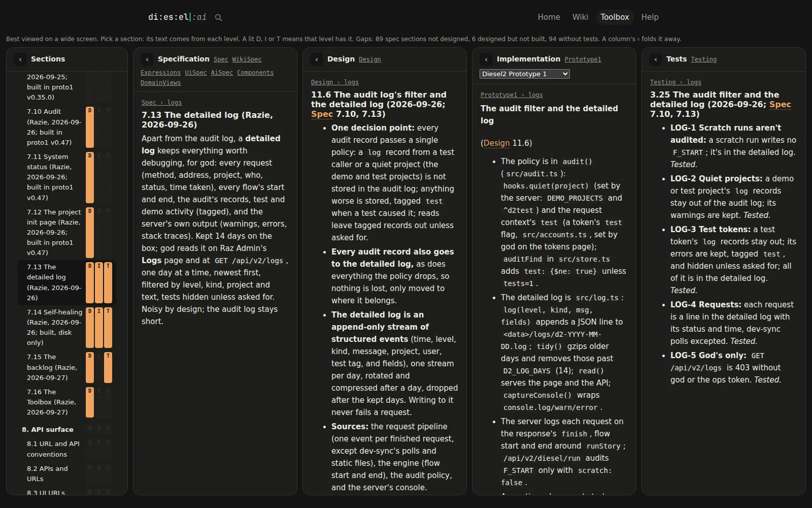
Task: Click the di:es:el:ai logo
Action: click(x=177, y=17)
